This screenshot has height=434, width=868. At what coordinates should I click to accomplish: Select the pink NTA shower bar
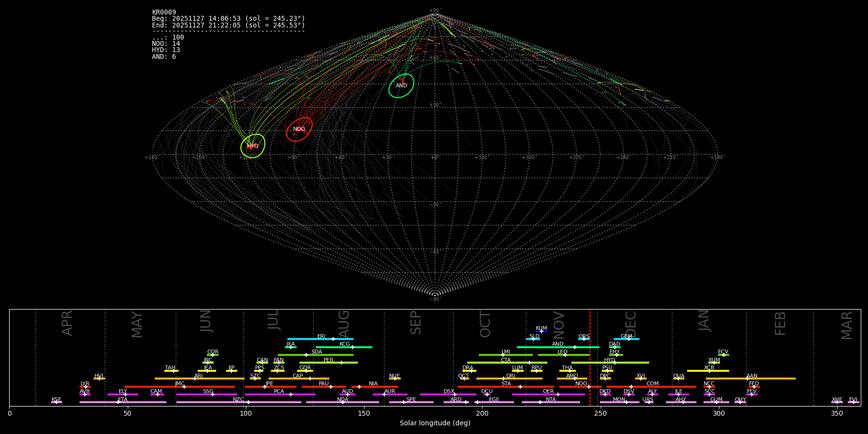point(550,402)
